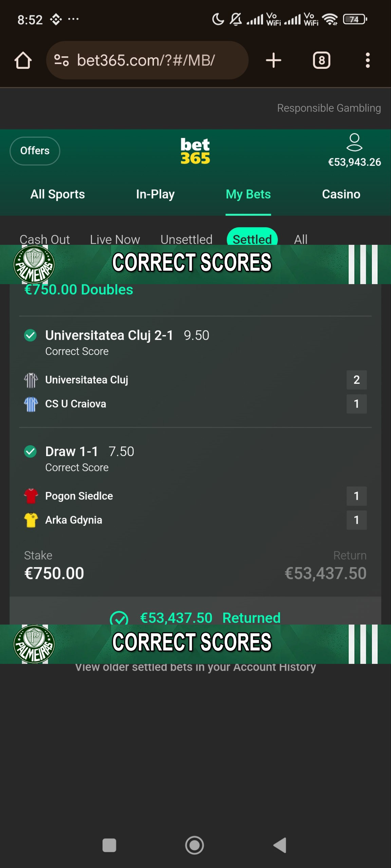The height and width of the screenshot is (868, 391).
Task: Click the Offers button
Action: [35, 151]
